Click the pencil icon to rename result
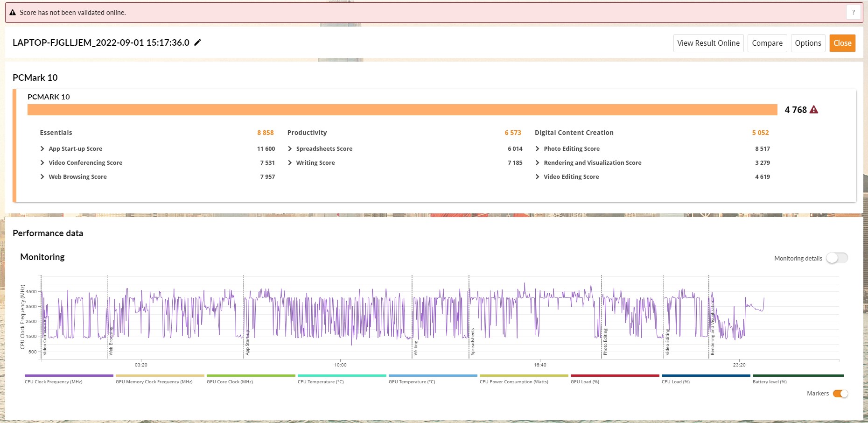Viewport: 868px width, 423px height. (197, 42)
